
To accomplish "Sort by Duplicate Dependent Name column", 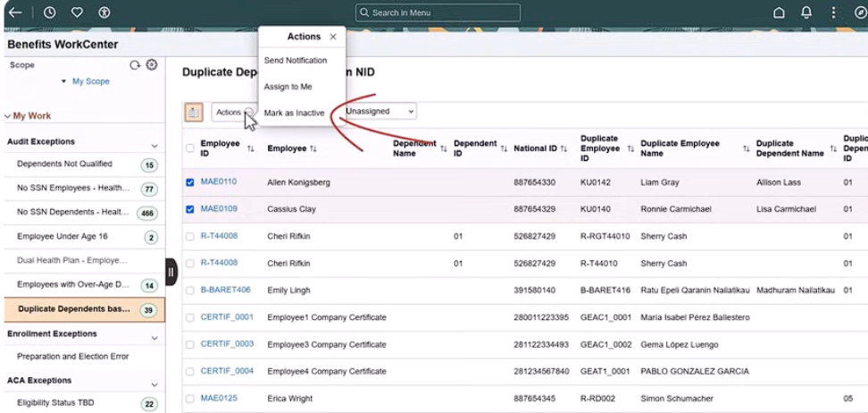I will click(832, 148).
